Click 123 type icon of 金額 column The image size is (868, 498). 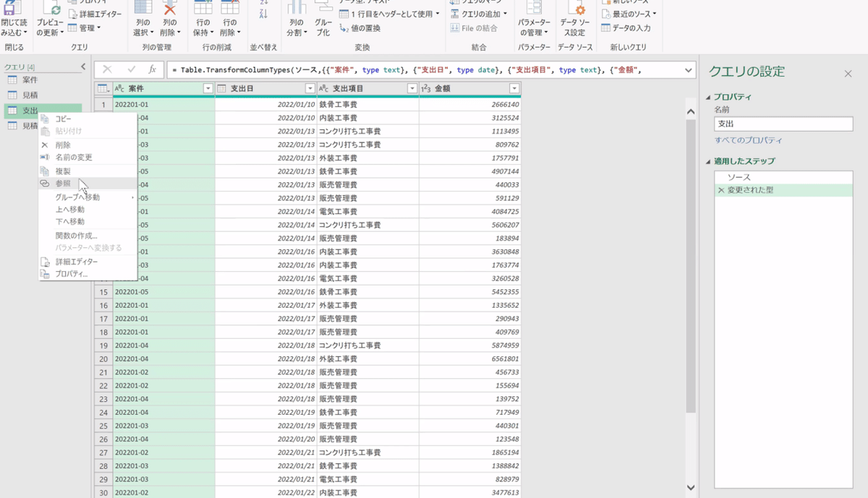pyautogui.click(x=426, y=89)
